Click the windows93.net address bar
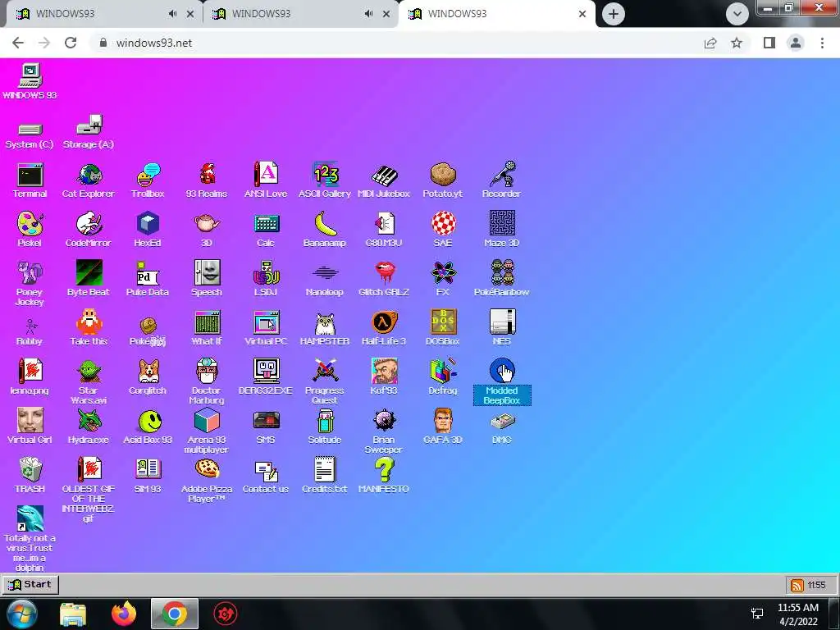840x630 pixels. [396, 43]
